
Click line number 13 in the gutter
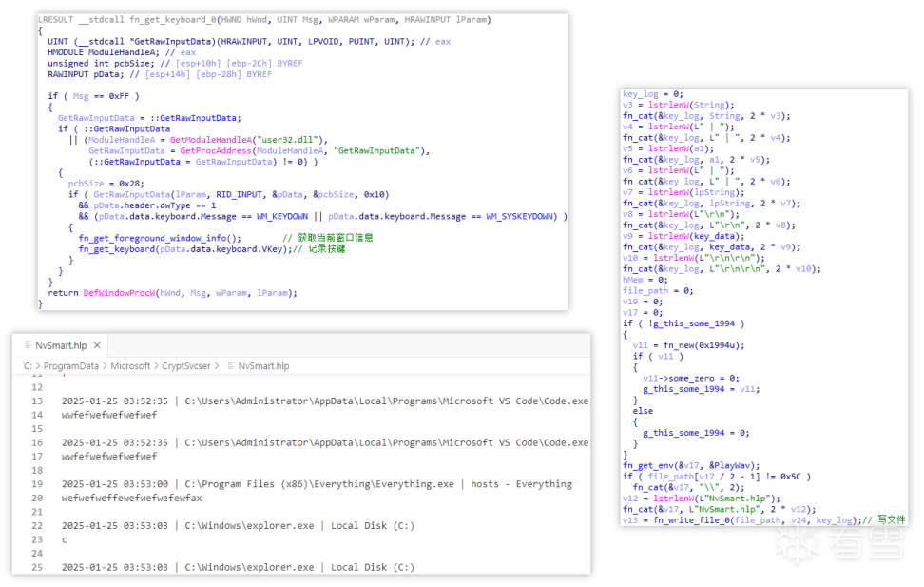[37, 401]
